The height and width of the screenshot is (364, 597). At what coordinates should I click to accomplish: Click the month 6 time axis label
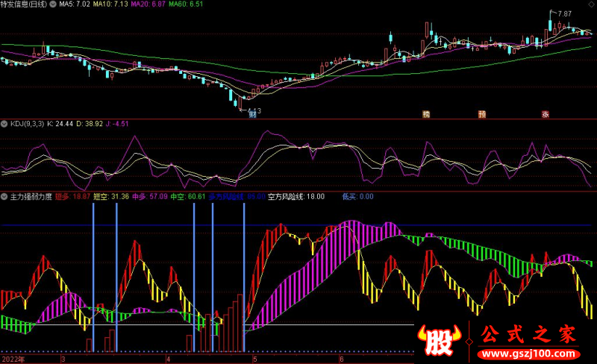342,360
